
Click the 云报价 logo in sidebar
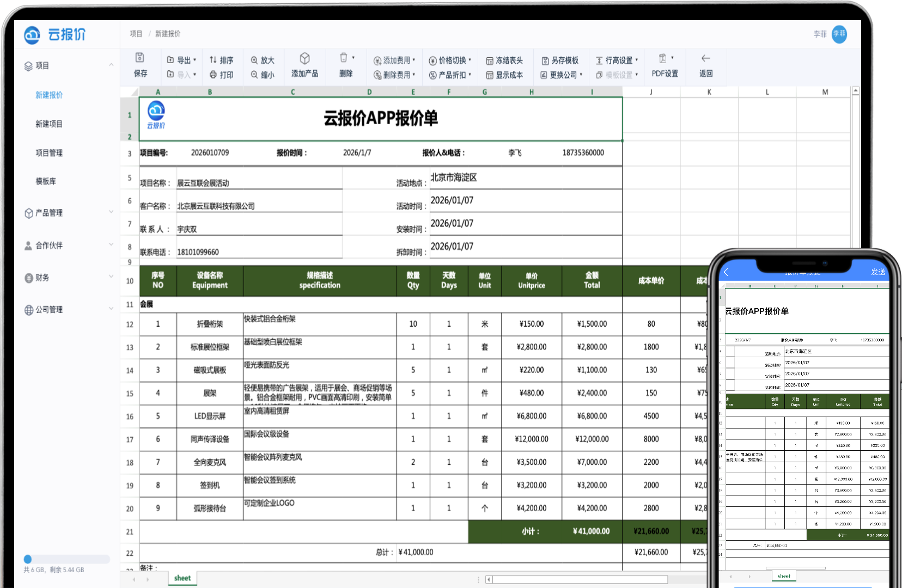[54, 34]
